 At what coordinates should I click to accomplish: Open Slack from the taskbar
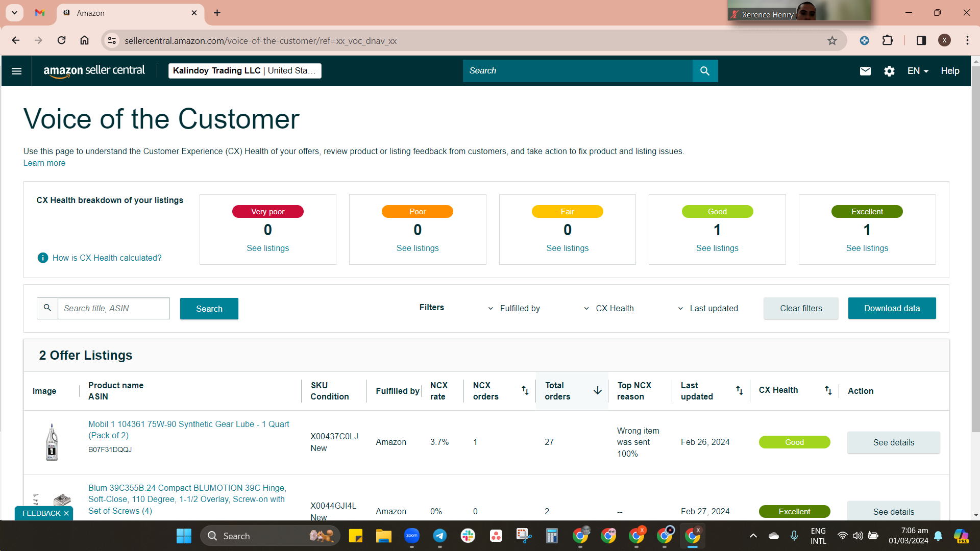pyautogui.click(x=468, y=536)
